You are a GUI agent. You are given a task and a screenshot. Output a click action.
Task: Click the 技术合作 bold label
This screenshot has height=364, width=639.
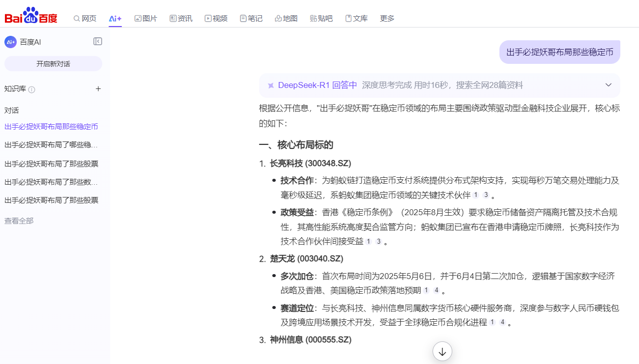pyautogui.click(x=297, y=180)
